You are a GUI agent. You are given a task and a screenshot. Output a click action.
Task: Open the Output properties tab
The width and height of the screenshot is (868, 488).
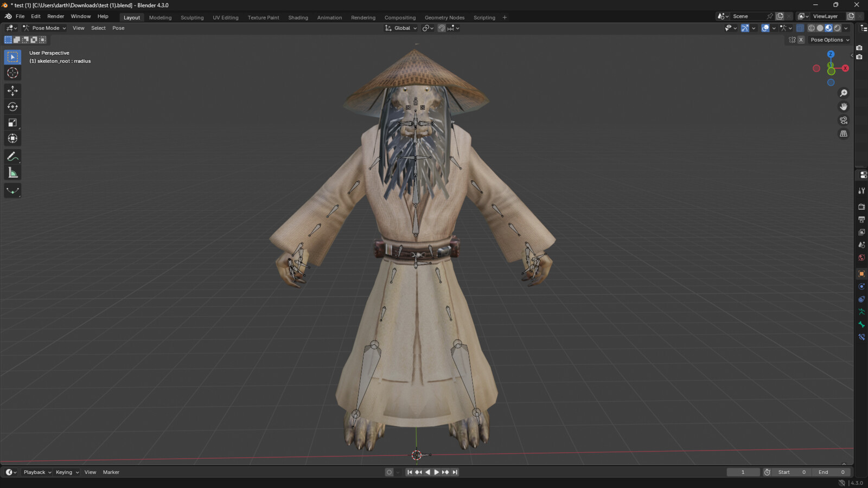click(x=861, y=220)
